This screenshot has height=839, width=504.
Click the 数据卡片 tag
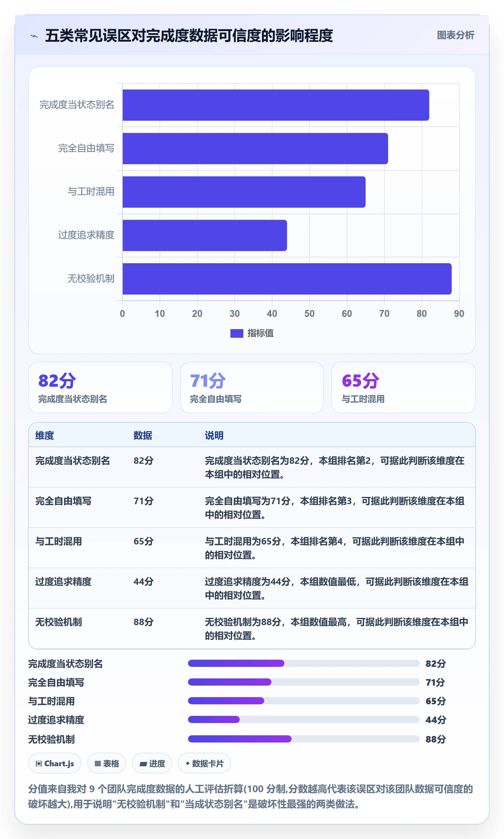click(204, 763)
